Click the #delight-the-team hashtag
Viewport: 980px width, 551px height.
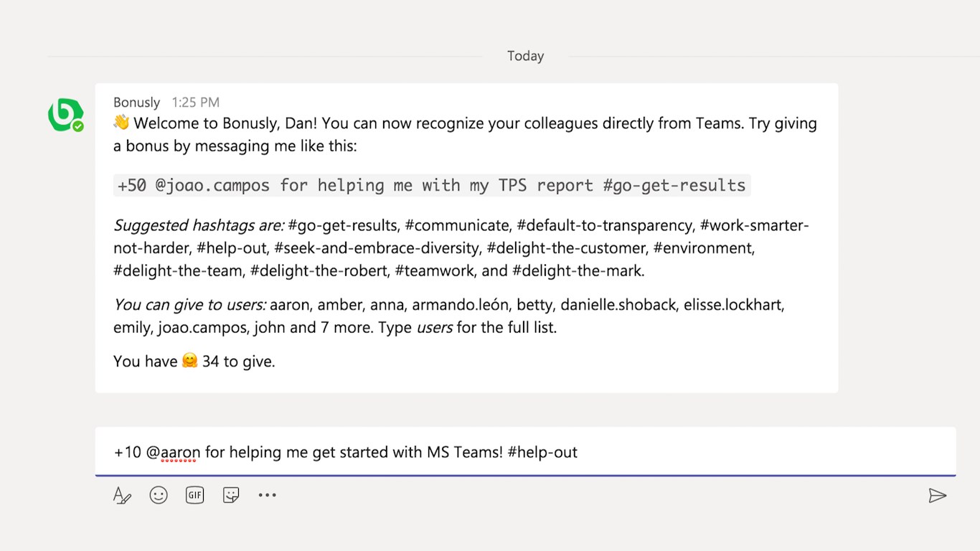[x=178, y=271]
